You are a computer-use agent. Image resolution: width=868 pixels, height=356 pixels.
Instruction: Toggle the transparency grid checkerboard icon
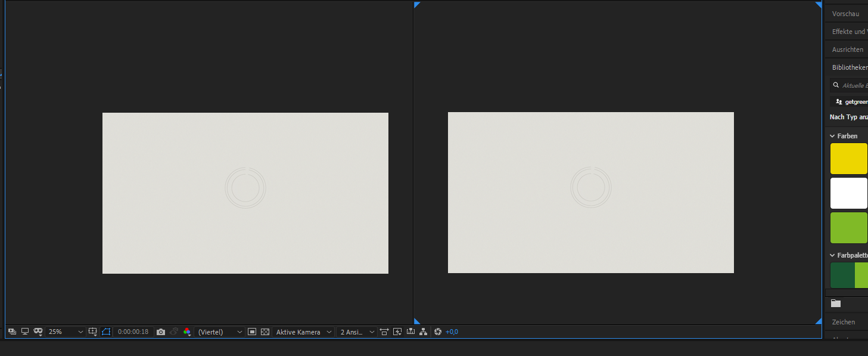[265, 332]
